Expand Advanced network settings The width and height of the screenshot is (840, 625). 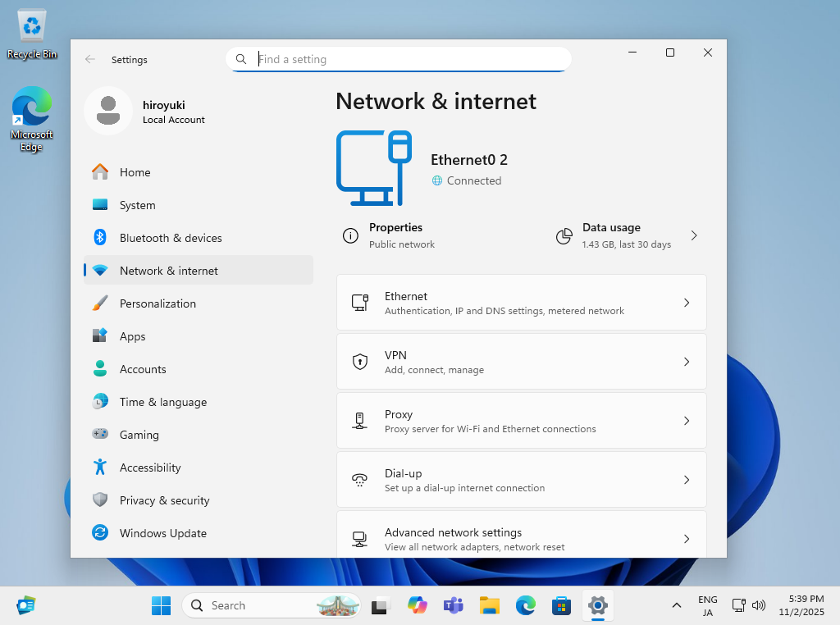pos(522,538)
